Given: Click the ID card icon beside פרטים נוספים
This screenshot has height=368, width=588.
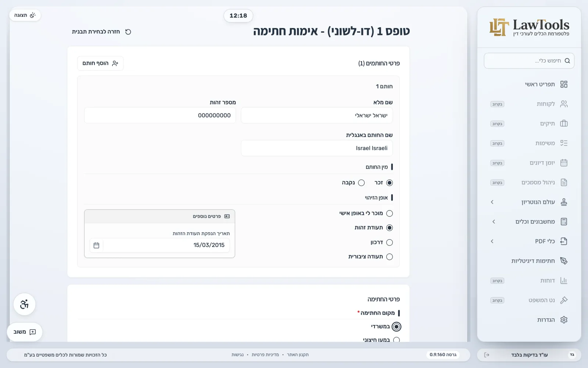Looking at the screenshot, I should (227, 216).
